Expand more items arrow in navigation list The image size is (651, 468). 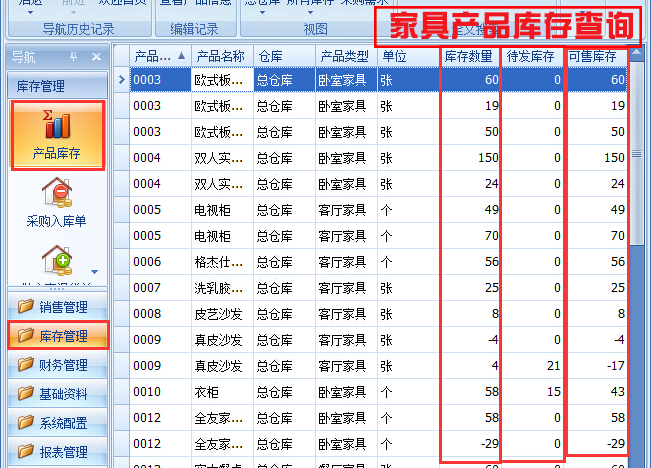95,271
